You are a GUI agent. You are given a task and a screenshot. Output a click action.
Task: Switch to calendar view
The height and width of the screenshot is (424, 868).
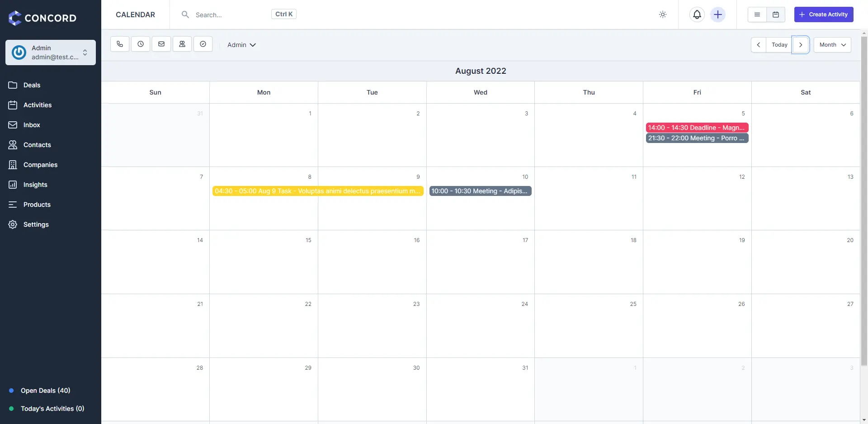[776, 14]
